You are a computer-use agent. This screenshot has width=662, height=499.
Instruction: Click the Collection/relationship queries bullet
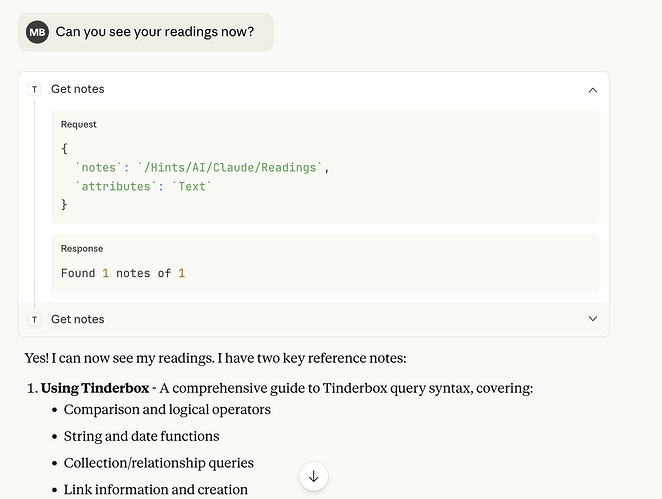click(158, 463)
